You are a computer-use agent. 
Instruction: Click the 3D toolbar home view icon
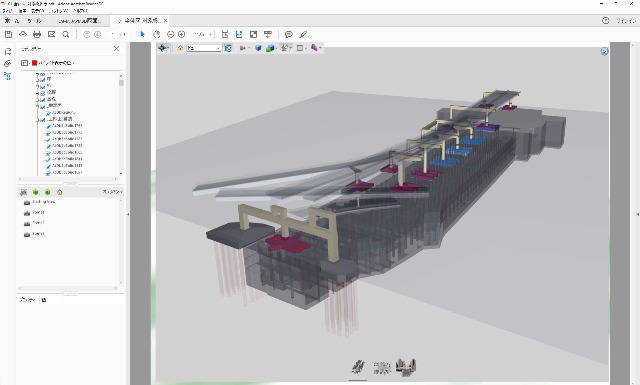(180, 48)
